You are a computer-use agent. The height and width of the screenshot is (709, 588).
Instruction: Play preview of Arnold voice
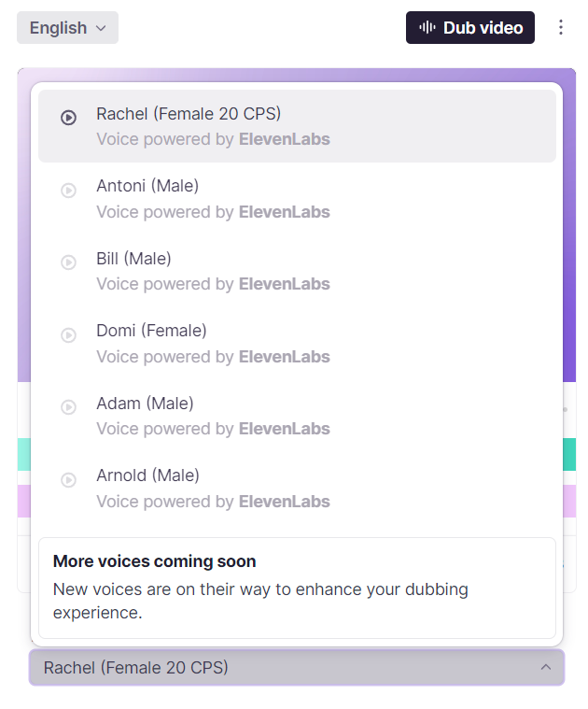click(x=69, y=480)
